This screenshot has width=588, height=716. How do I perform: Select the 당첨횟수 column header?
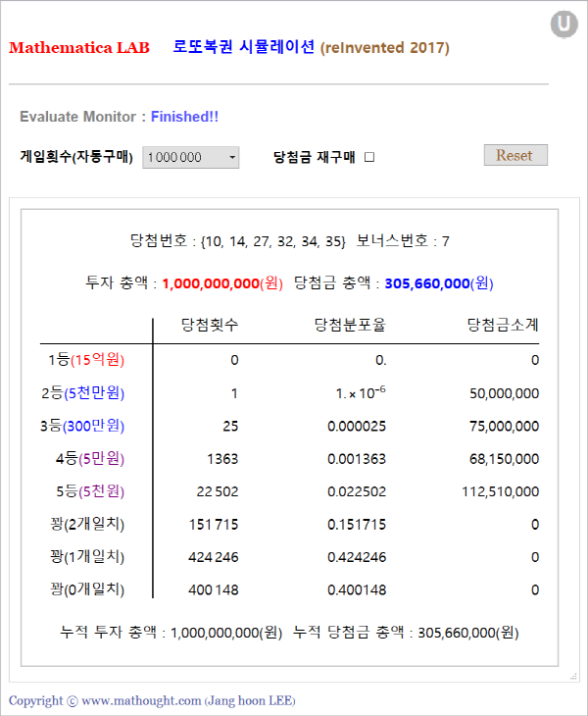(x=210, y=324)
